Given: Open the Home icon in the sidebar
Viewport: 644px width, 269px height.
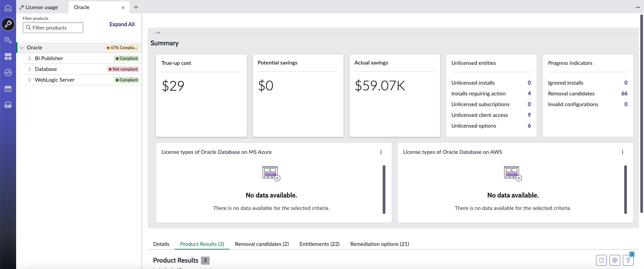Looking at the screenshot, I should 8,8.
